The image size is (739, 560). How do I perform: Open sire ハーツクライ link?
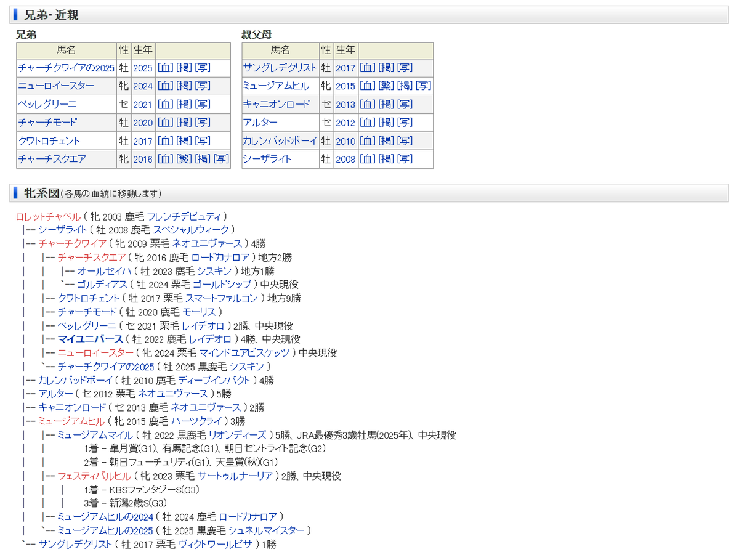197,421
